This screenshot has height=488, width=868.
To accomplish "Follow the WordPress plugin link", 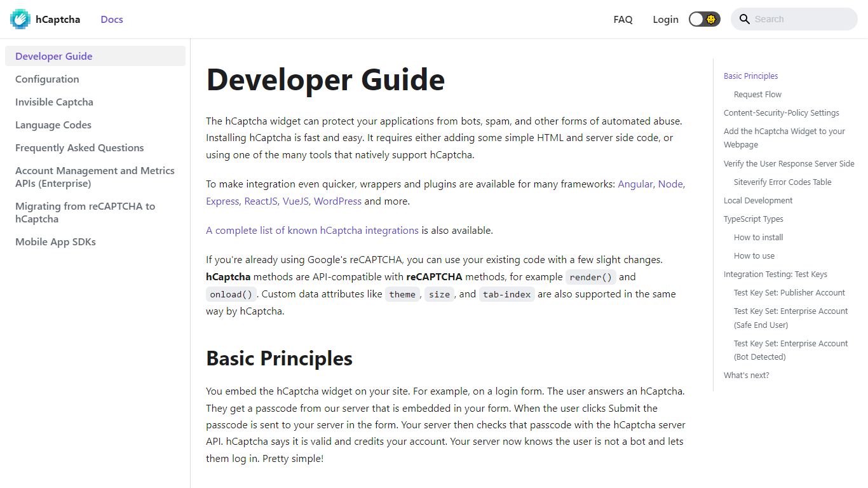I will coord(337,201).
